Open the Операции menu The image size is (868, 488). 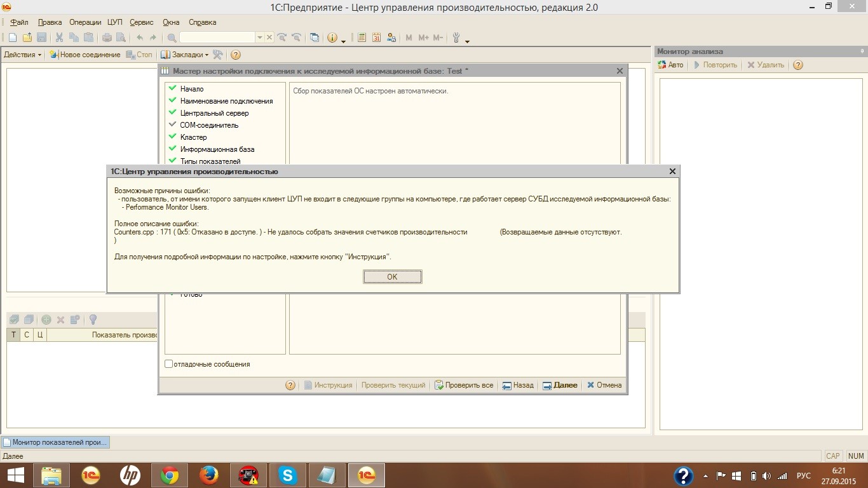[x=85, y=22]
